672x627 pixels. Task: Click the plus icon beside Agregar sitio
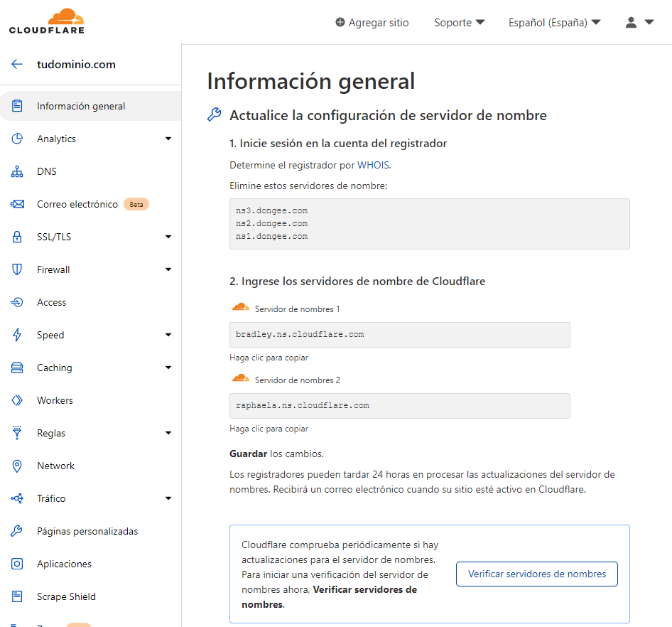[340, 22]
